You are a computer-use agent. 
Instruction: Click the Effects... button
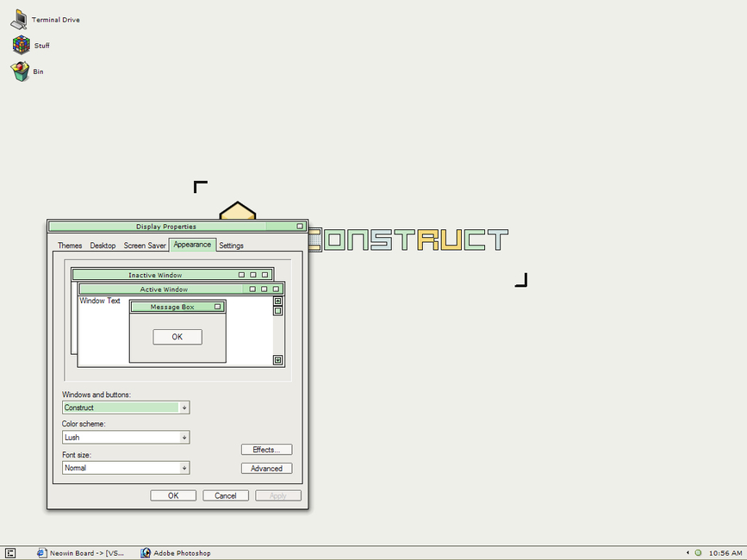(266, 450)
